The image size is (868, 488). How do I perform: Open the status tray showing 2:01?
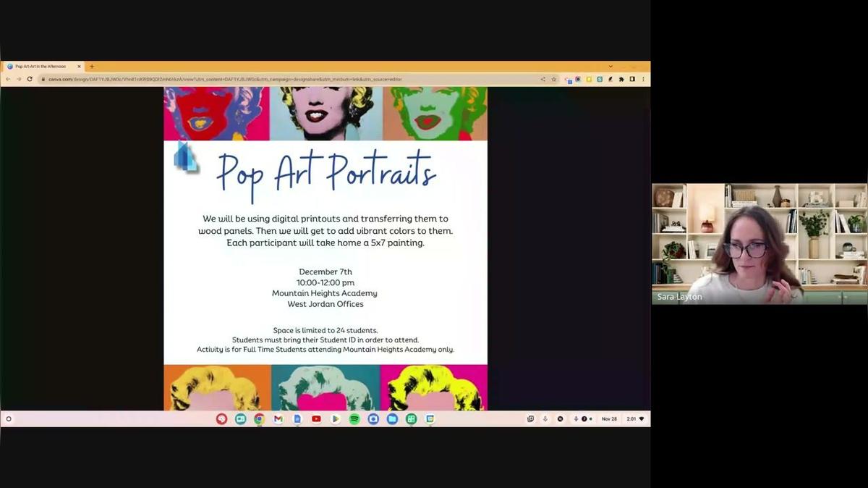[x=635, y=418]
